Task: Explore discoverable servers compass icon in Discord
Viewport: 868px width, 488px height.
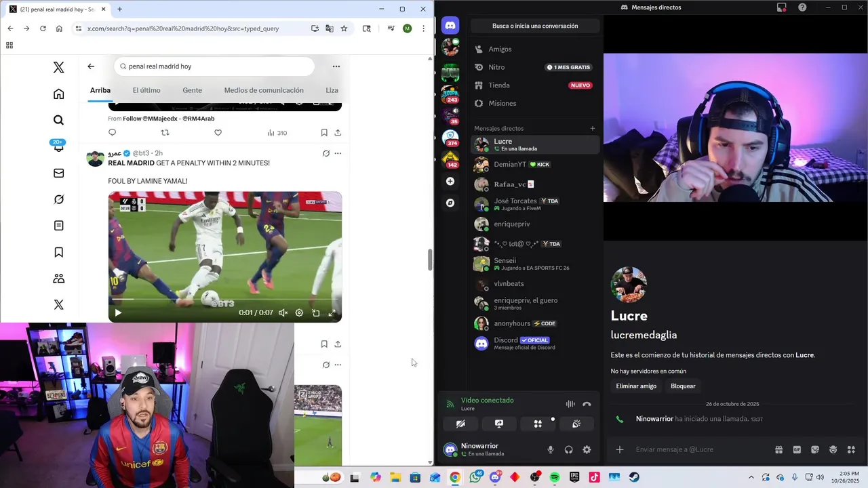Action: tap(450, 203)
